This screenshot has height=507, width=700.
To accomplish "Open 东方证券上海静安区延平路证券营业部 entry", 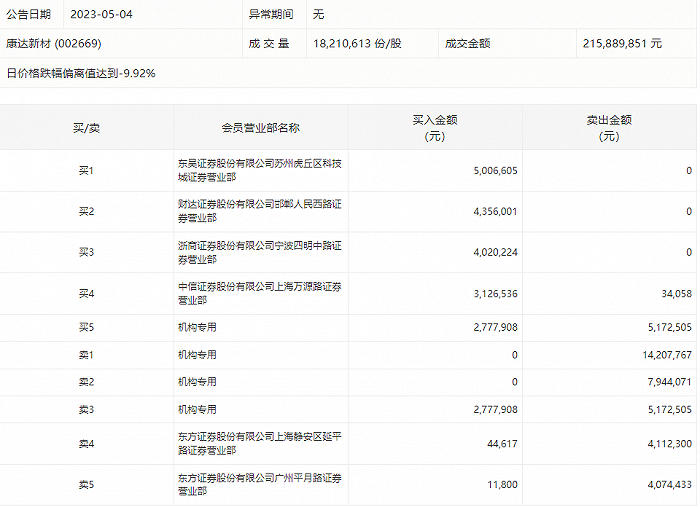I will [x=260, y=443].
